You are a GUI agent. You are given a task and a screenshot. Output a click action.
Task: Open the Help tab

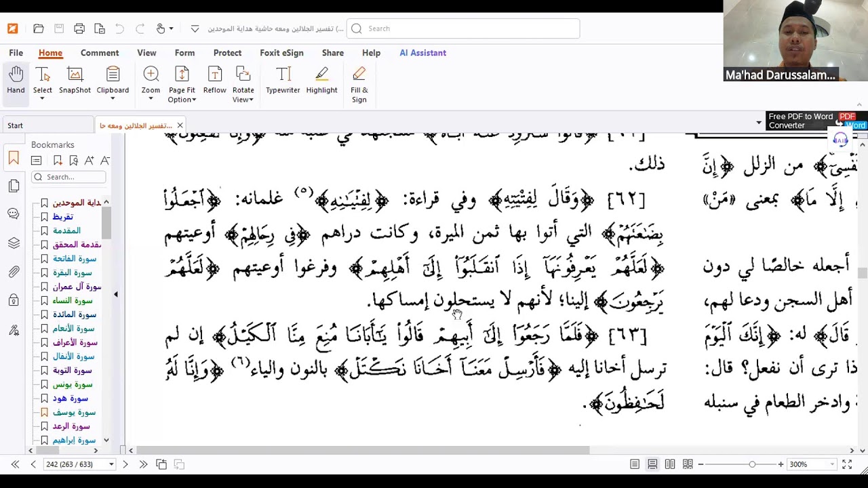(371, 53)
